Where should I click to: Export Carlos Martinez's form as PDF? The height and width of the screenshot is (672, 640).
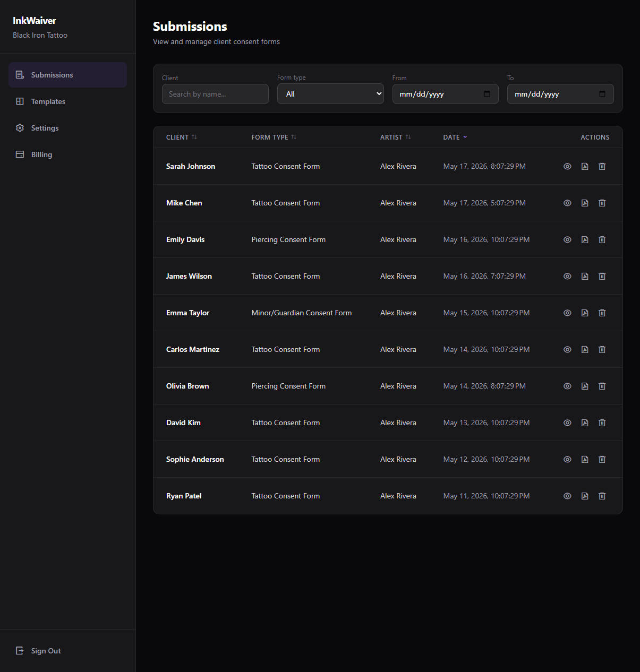pyautogui.click(x=585, y=349)
